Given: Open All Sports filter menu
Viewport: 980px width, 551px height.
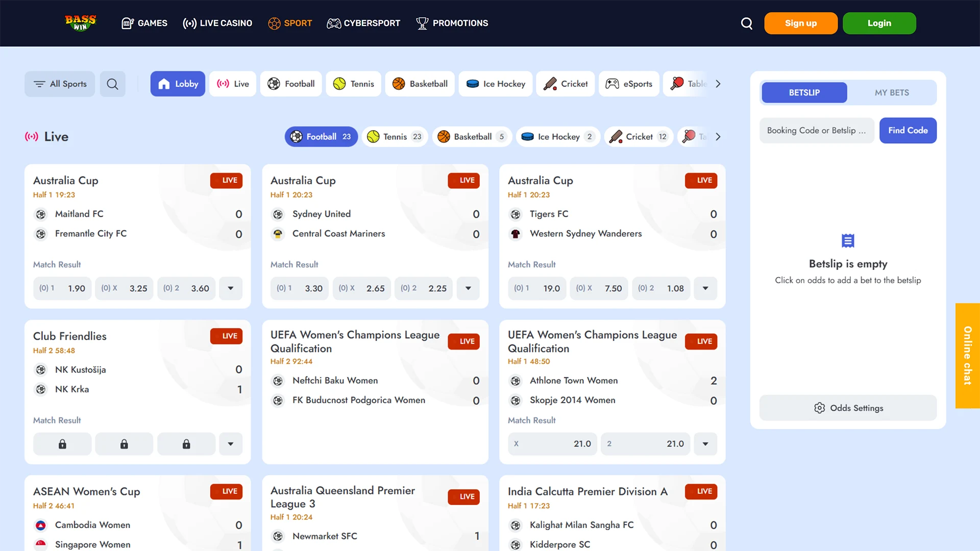Looking at the screenshot, I should pyautogui.click(x=60, y=84).
